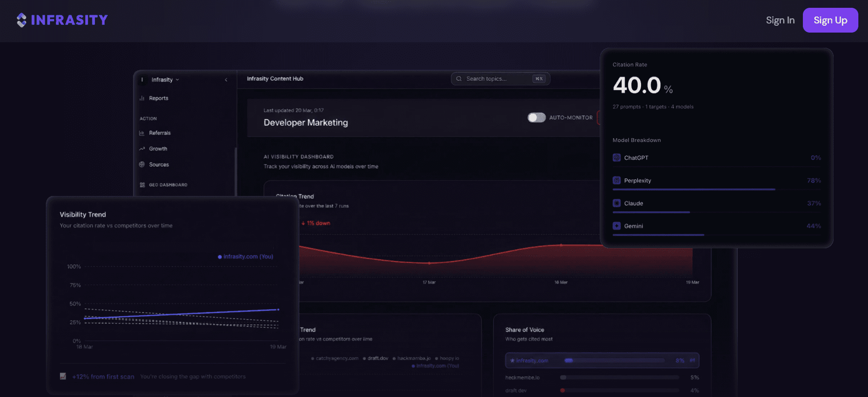The height and width of the screenshot is (397, 868).
Task: Click the GEO Dashboard grid icon
Action: pyautogui.click(x=142, y=185)
